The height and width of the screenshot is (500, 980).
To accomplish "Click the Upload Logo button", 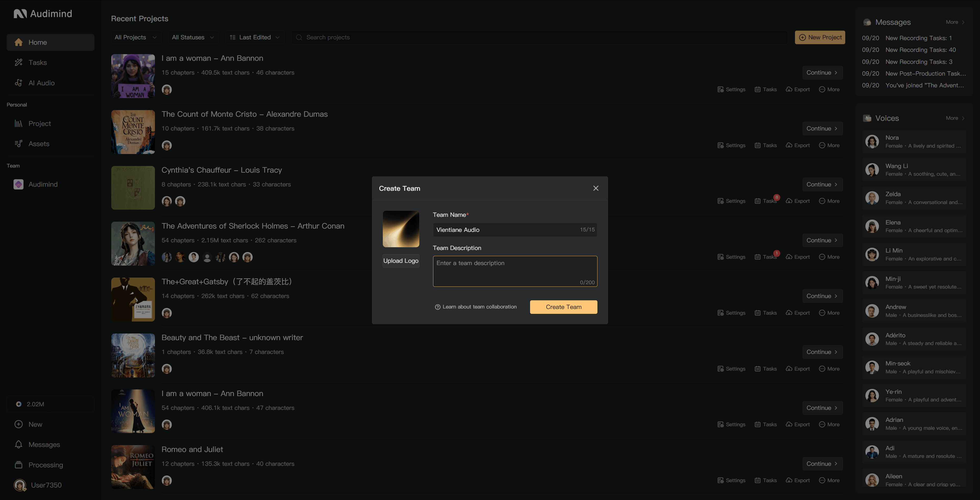I will [x=401, y=261].
